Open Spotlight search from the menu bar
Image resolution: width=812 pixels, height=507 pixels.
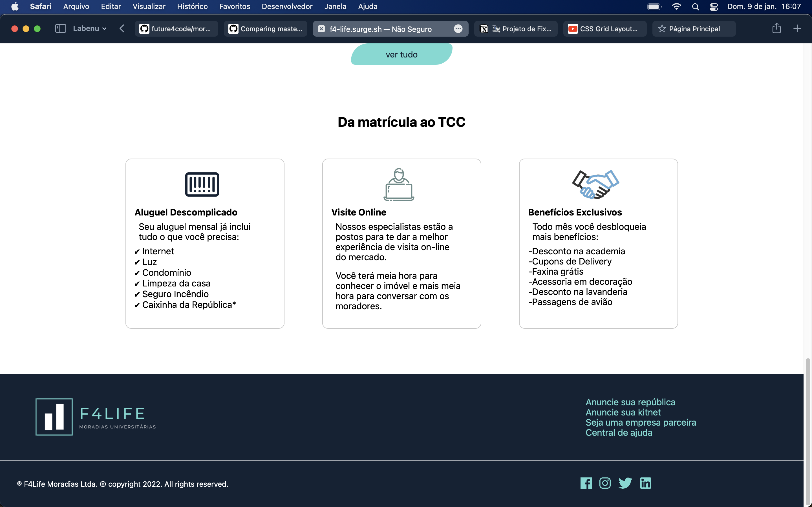[x=696, y=6]
